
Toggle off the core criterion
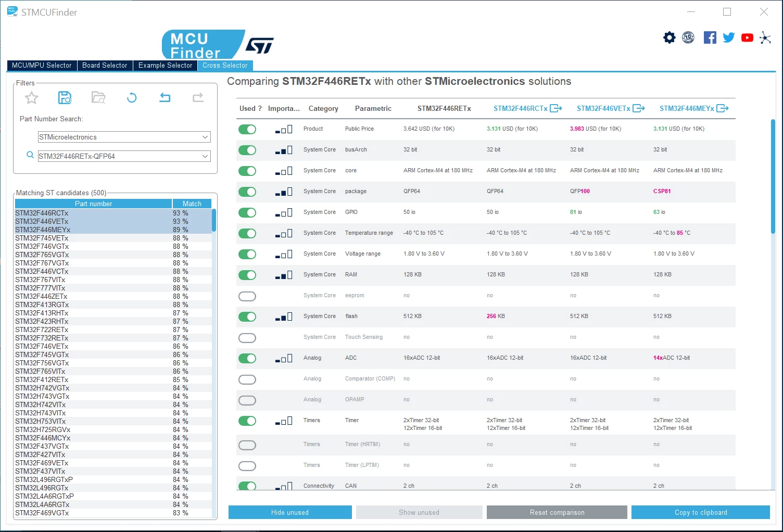click(247, 171)
